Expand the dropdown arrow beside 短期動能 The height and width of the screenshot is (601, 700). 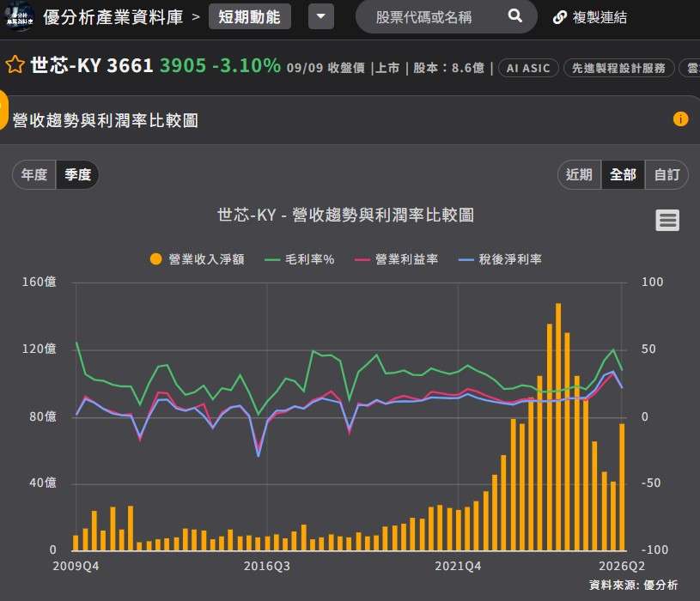[x=320, y=17]
